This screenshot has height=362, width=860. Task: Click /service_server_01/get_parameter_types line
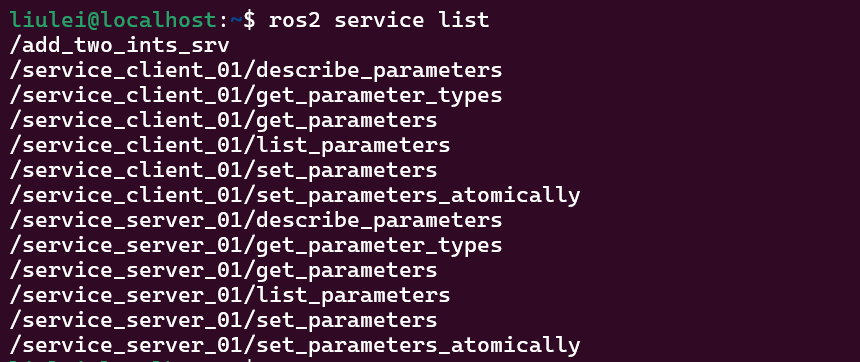tap(256, 245)
